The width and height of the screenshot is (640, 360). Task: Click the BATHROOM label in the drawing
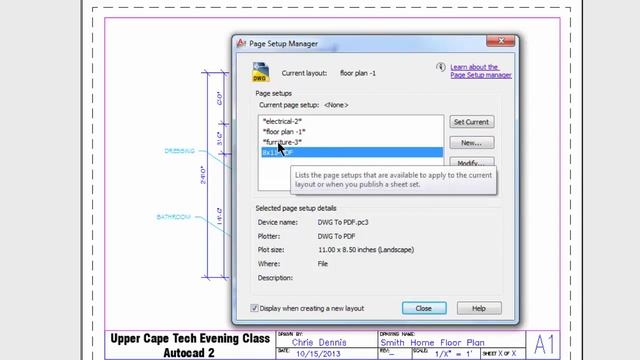point(173,217)
